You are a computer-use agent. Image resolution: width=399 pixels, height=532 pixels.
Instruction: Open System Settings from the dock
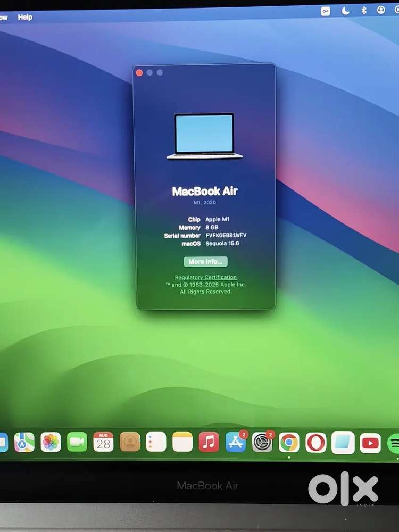[x=262, y=442]
